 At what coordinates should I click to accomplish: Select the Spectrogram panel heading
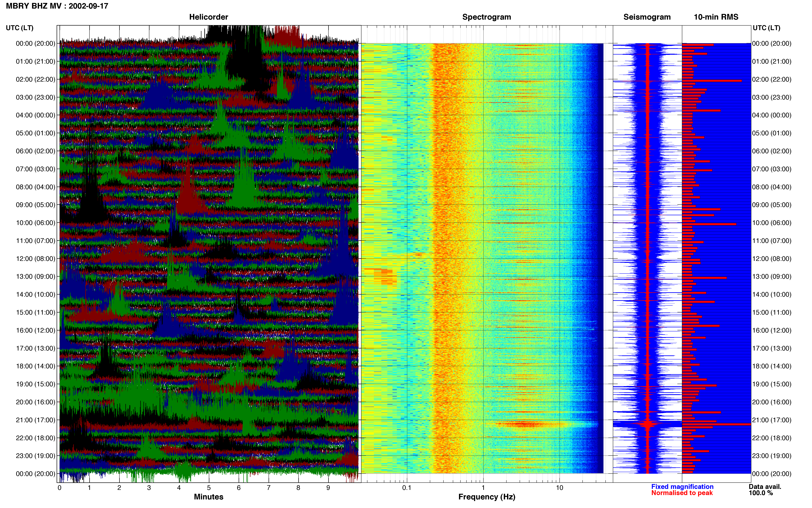[487, 17]
